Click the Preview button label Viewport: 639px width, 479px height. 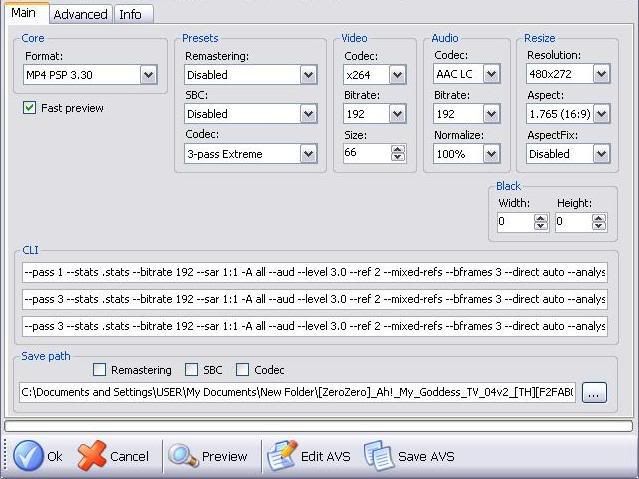[x=225, y=456]
